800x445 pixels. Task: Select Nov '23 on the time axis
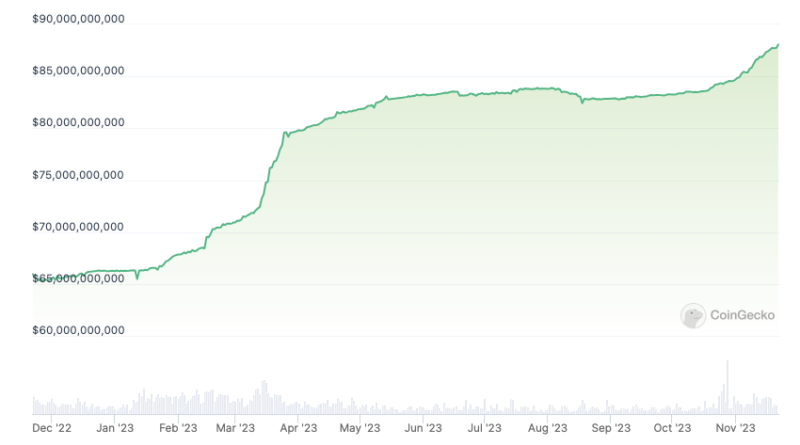coord(732,427)
